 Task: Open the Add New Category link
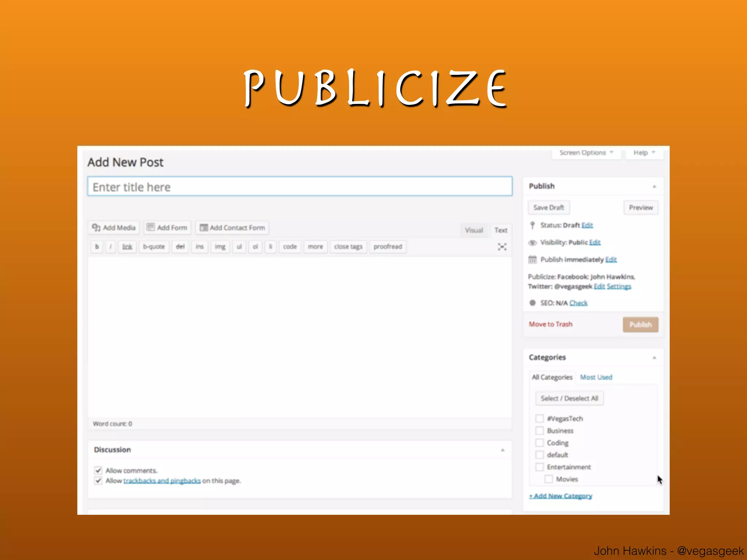[561, 496]
